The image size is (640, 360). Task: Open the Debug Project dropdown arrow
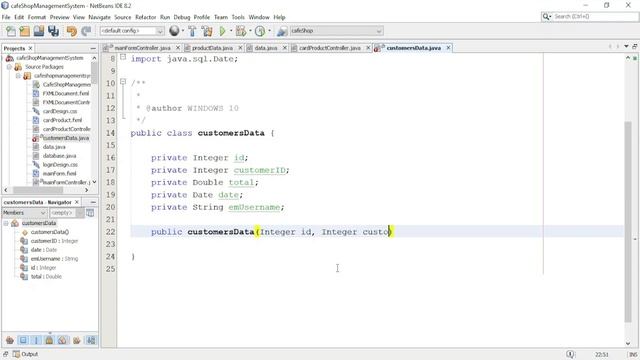[250, 31]
